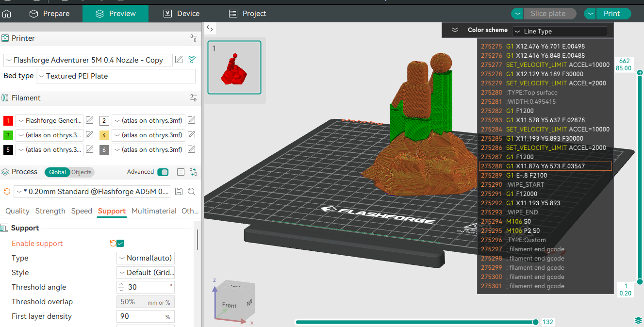Viewport: 644px width, 327px height.
Task: Uncheck the Enable support checkbox
Action: 120,244
